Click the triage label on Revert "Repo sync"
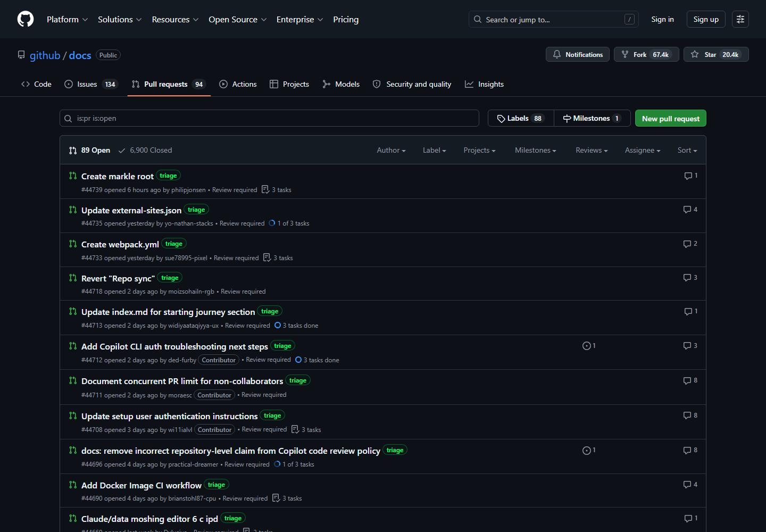 (170, 278)
